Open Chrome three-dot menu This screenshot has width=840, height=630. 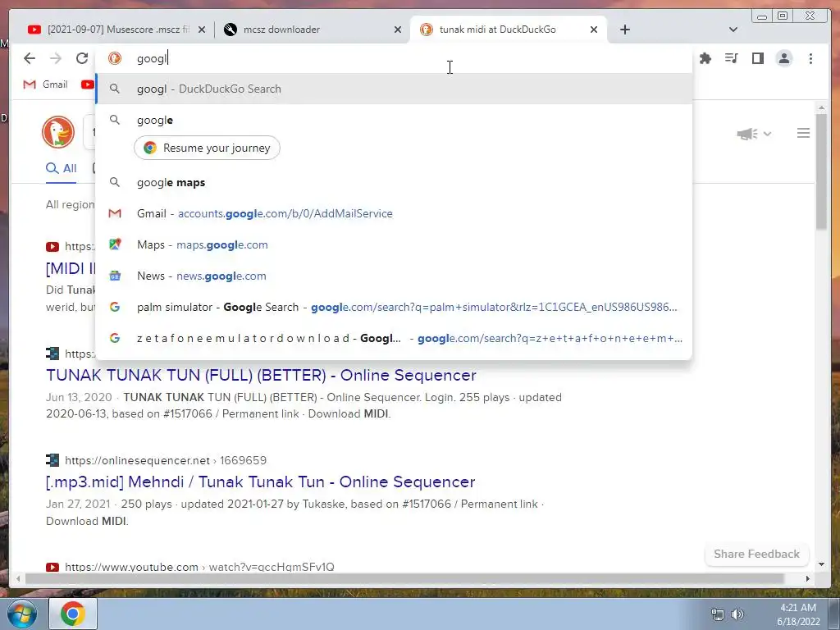tap(810, 58)
